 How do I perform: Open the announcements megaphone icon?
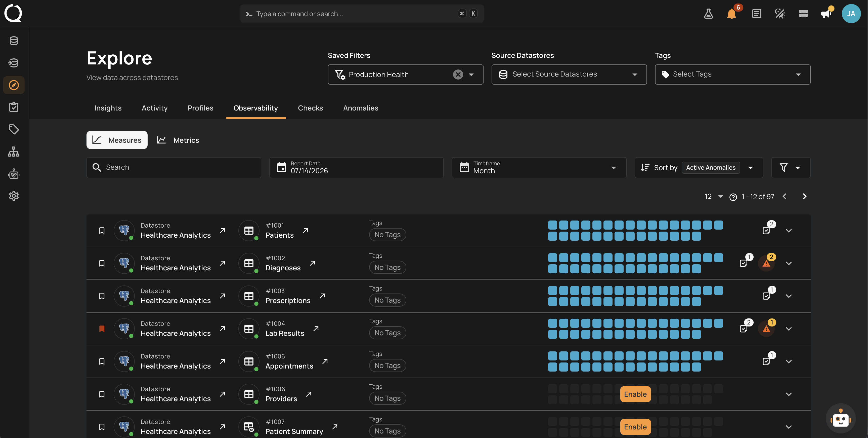pos(826,14)
